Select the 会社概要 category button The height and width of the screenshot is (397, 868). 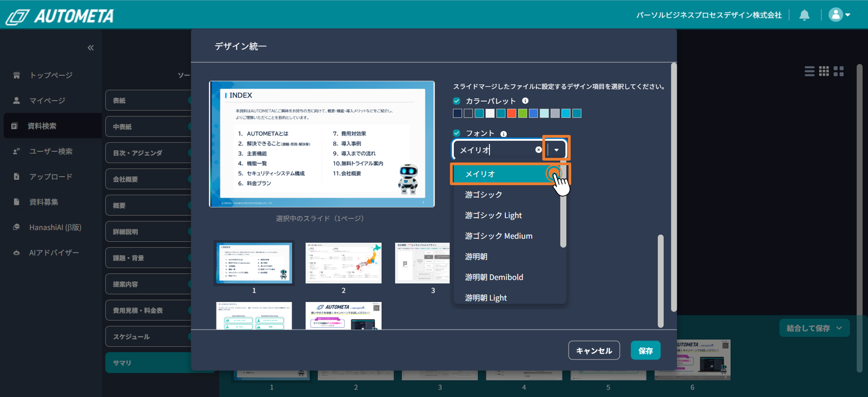coord(148,179)
